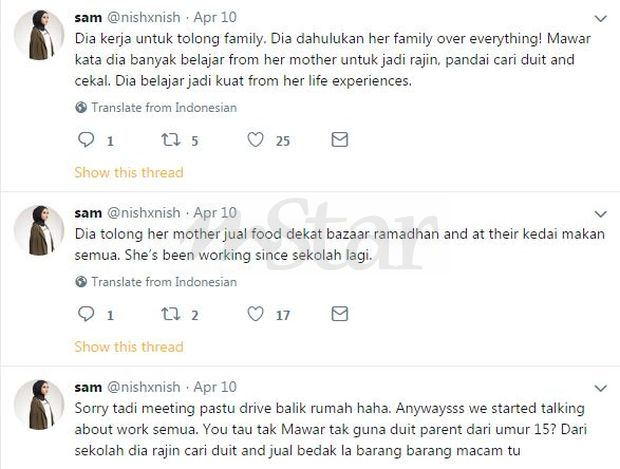Click the sam display name on third tweet

pyautogui.click(x=87, y=386)
